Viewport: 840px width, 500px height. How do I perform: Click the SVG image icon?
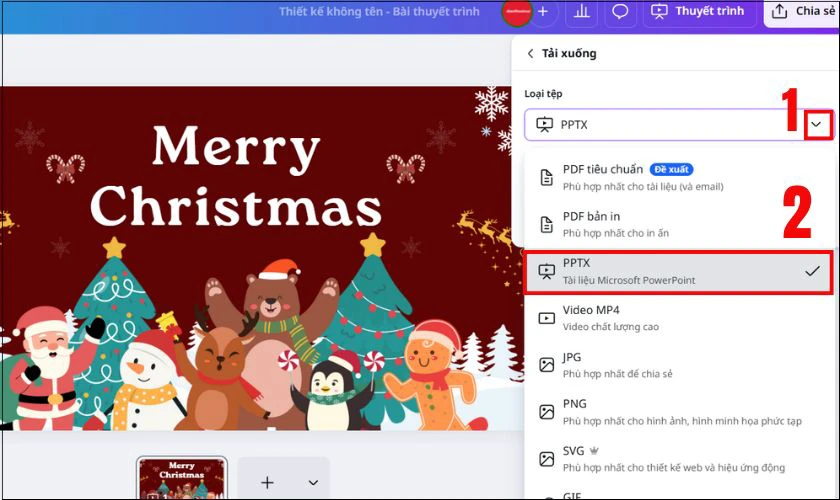pyautogui.click(x=546, y=459)
